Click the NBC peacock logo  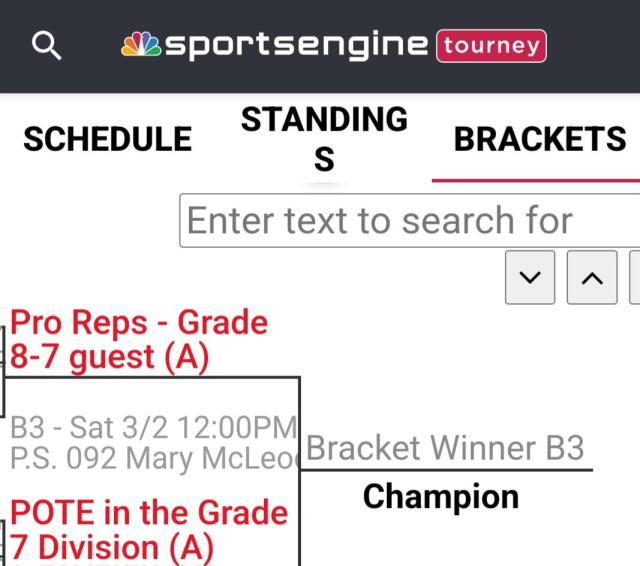140,46
